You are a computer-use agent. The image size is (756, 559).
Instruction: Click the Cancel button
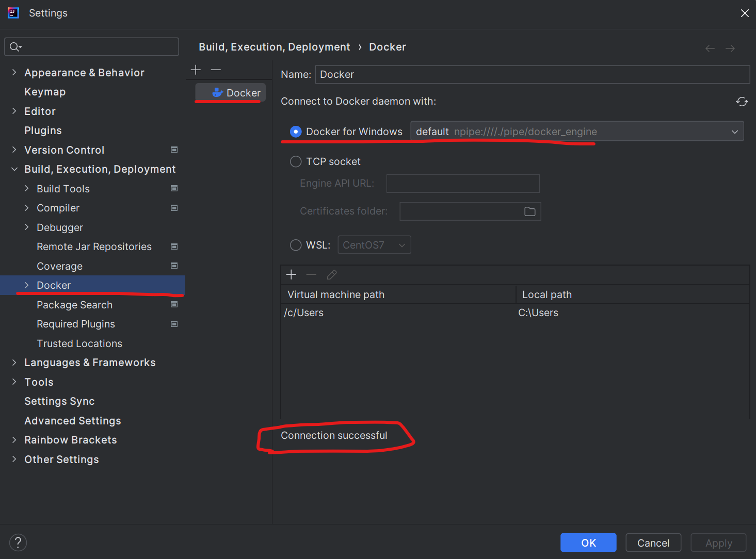(x=653, y=542)
